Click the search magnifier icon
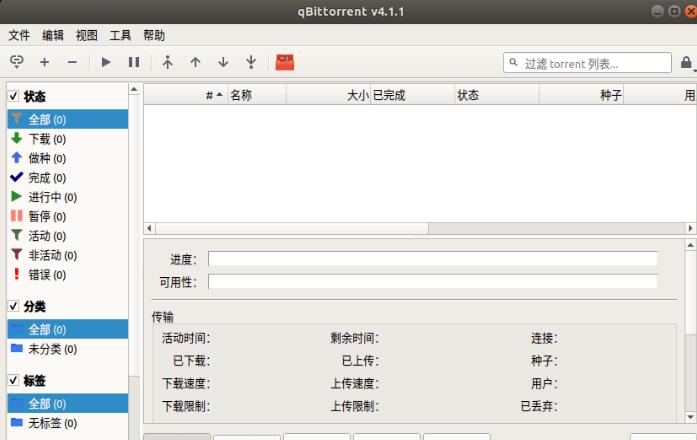 [x=513, y=62]
